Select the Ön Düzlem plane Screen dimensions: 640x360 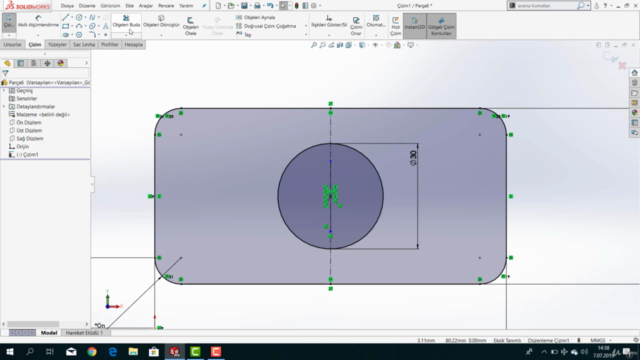point(29,122)
